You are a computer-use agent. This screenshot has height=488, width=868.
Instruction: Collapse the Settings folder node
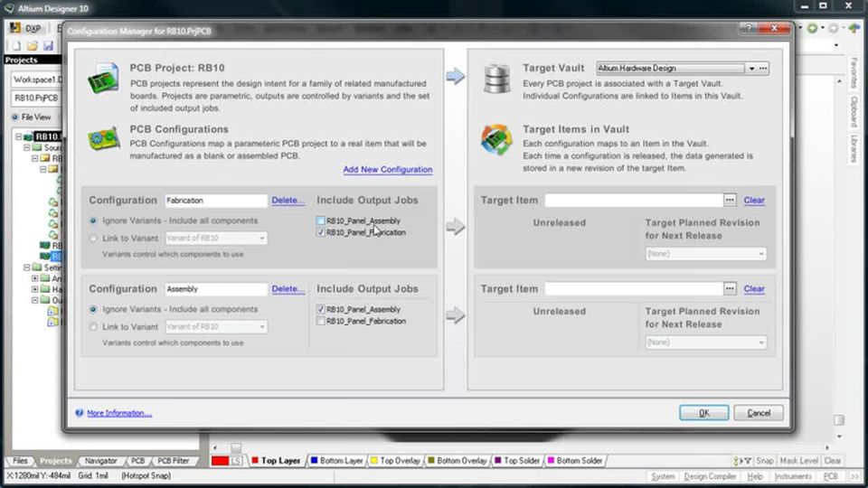[26, 267]
